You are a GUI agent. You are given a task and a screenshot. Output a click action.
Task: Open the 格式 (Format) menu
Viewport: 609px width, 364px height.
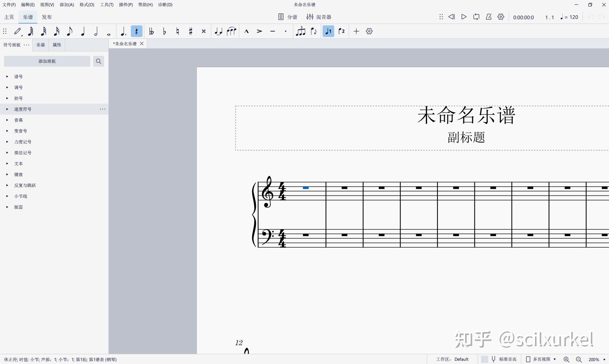[x=87, y=5]
